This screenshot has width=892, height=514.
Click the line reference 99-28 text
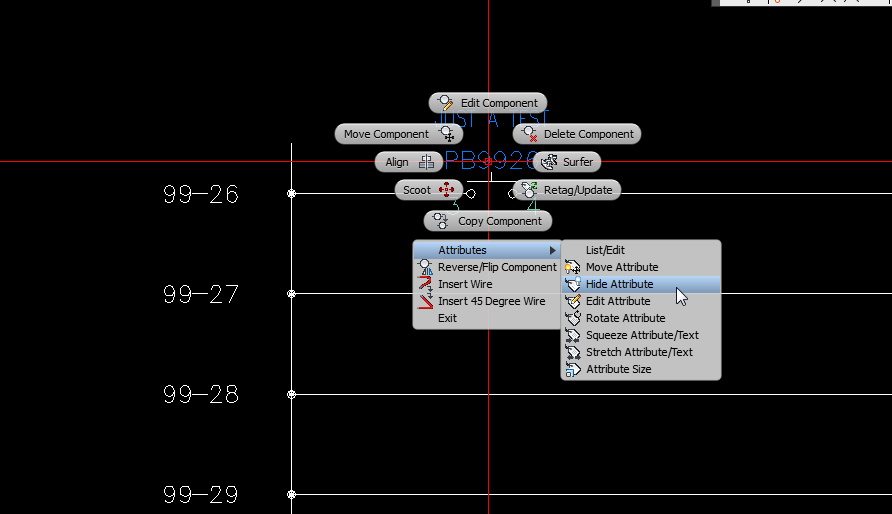201,395
